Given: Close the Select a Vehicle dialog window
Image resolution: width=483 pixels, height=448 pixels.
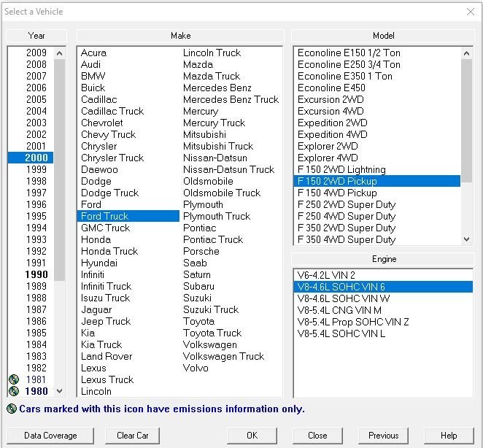Looking at the screenshot, I should [x=470, y=11].
